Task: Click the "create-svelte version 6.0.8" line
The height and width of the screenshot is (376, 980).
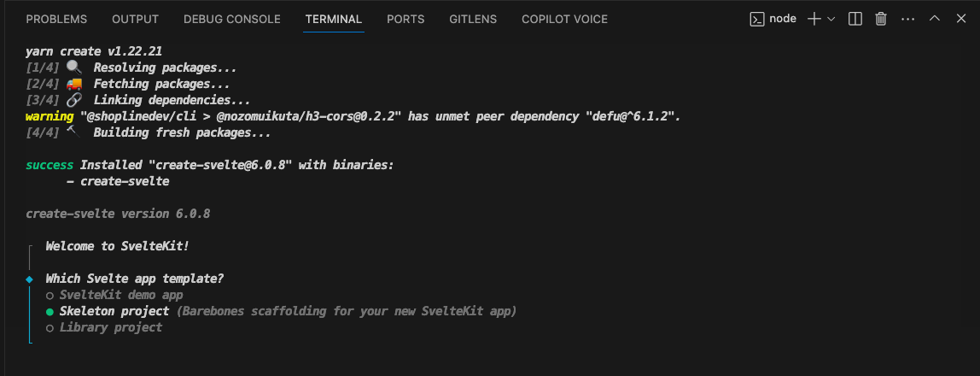Action: [x=118, y=214]
